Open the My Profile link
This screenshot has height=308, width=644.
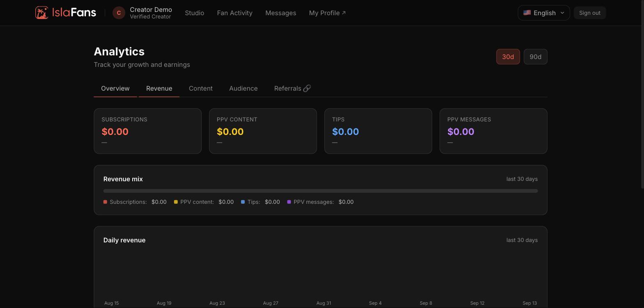[x=327, y=13]
